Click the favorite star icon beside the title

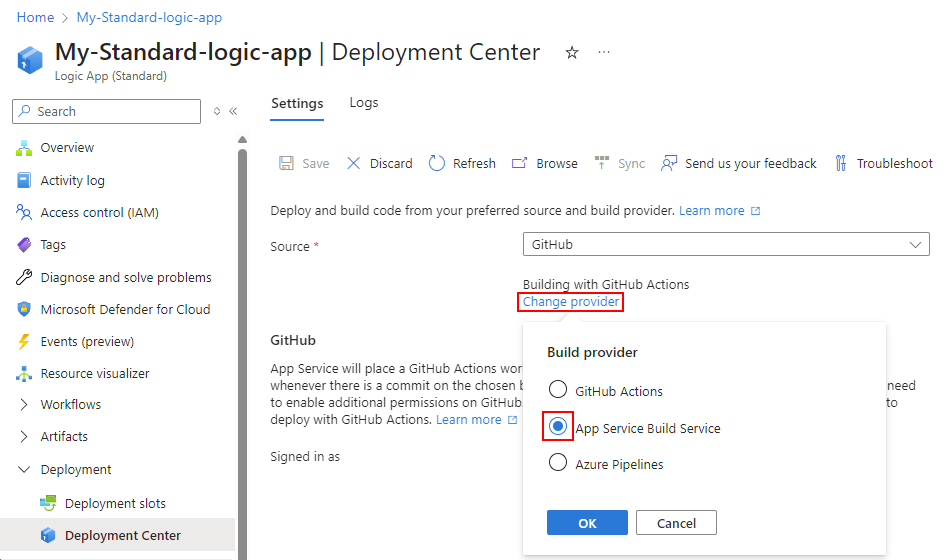(572, 53)
